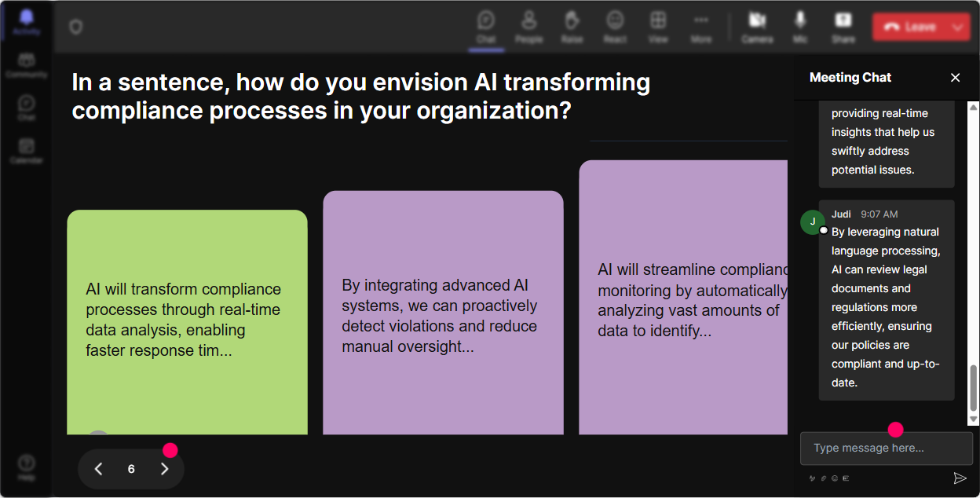980x498 pixels.
Task: Click the question heading about AI compliance
Action: click(361, 96)
